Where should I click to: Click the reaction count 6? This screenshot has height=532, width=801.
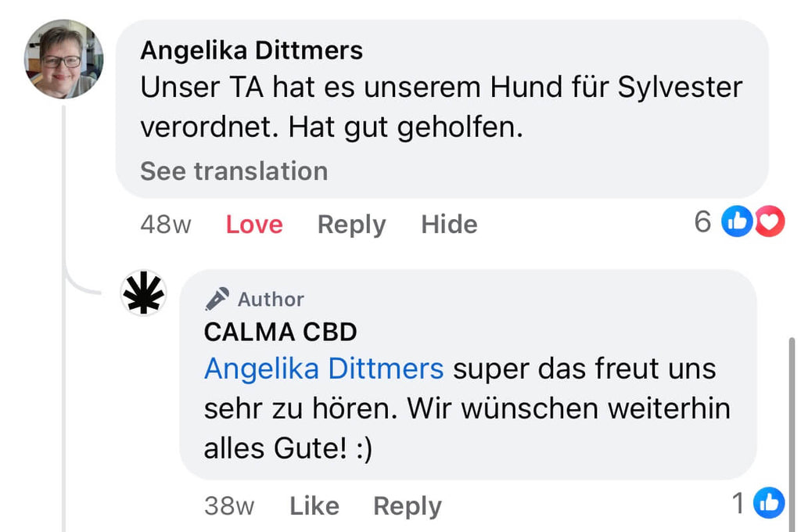pyautogui.click(x=702, y=222)
